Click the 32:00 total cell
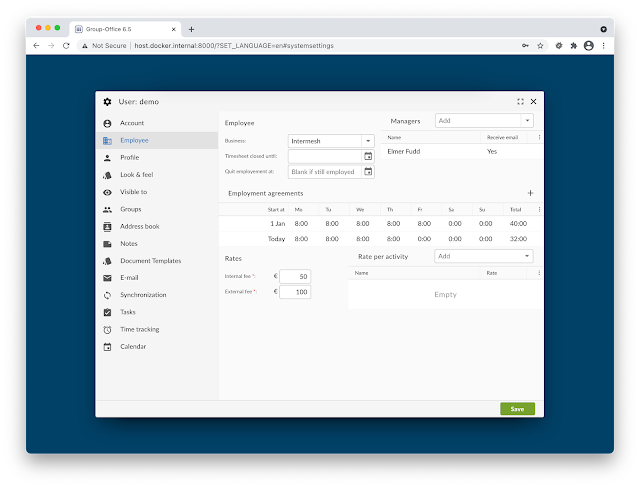 (518, 239)
